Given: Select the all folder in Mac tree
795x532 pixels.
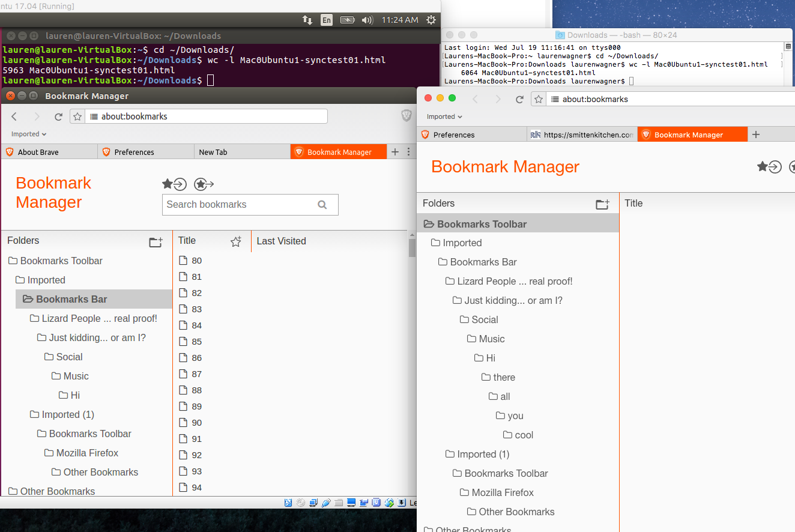Looking at the screenshot, I should tap(500, 396).
